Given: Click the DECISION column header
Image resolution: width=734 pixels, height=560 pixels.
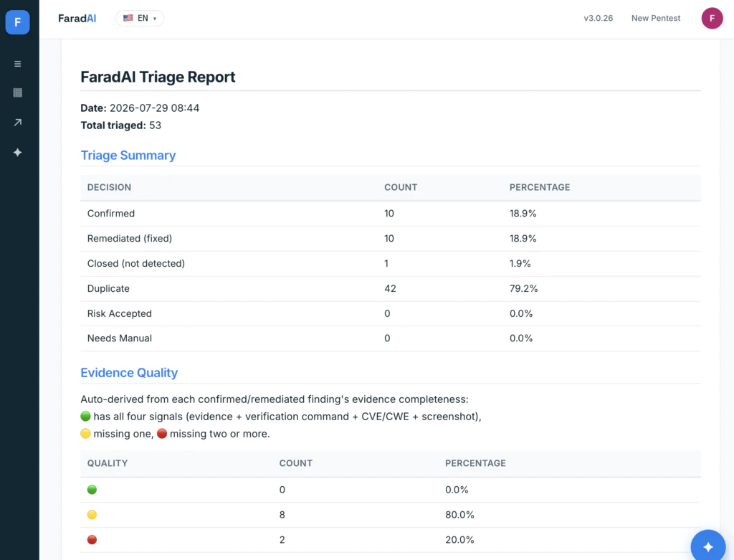Looking at the screenshot, I should (109, 187).
